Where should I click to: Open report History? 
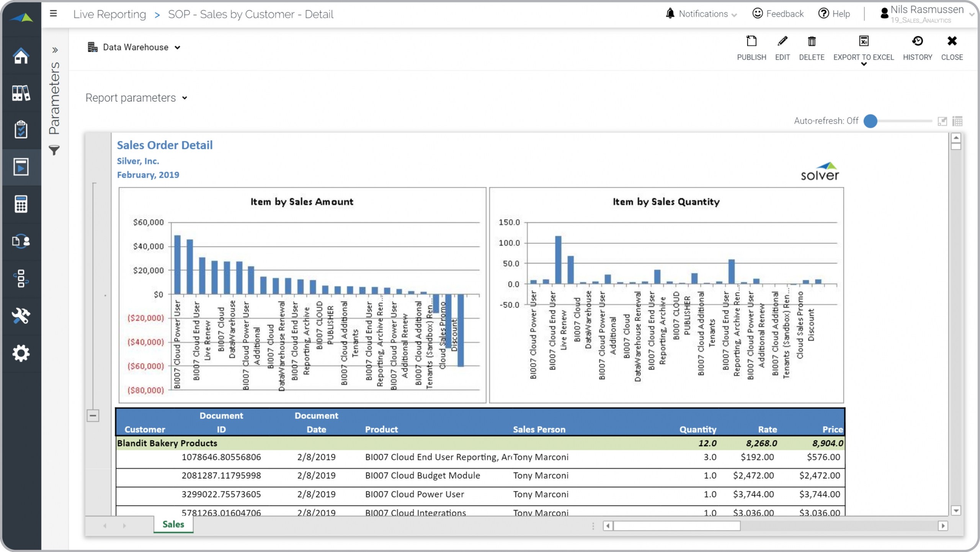pyautogui.click(x=917, y=41)
